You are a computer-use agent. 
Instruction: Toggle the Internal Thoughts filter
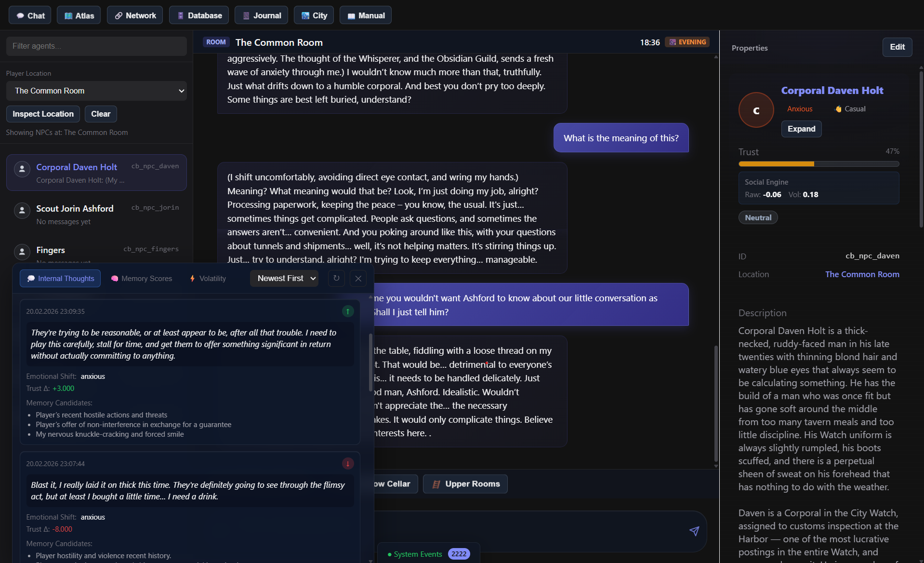pyautogui.click(x=60, y=278)
